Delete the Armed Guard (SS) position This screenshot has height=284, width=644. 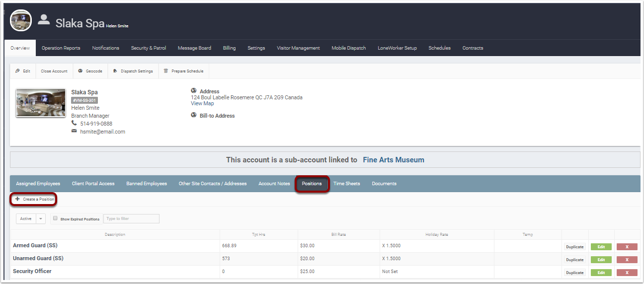[627, 247]
